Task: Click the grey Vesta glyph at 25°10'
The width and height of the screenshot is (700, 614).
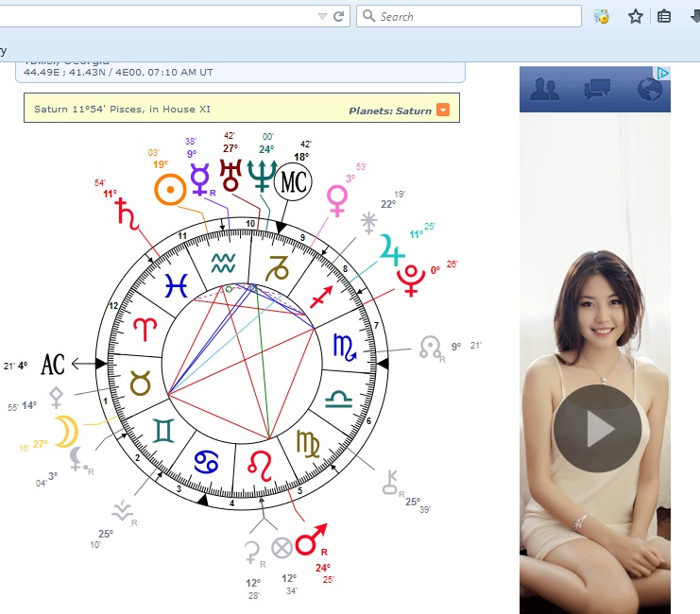Action: 122,510
